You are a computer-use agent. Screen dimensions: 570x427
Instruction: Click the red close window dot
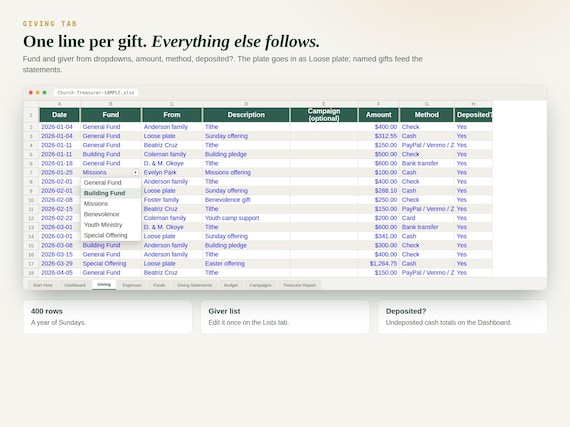click(x=31, y=93)
